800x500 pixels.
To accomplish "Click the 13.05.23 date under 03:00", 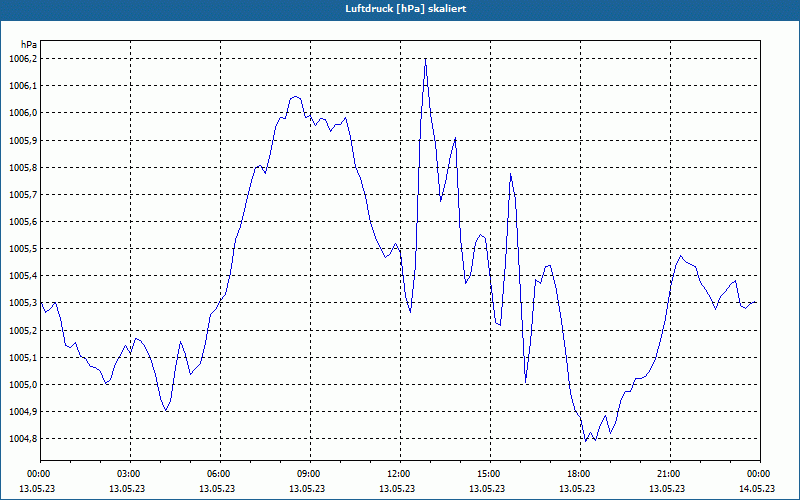I will 127,488.
